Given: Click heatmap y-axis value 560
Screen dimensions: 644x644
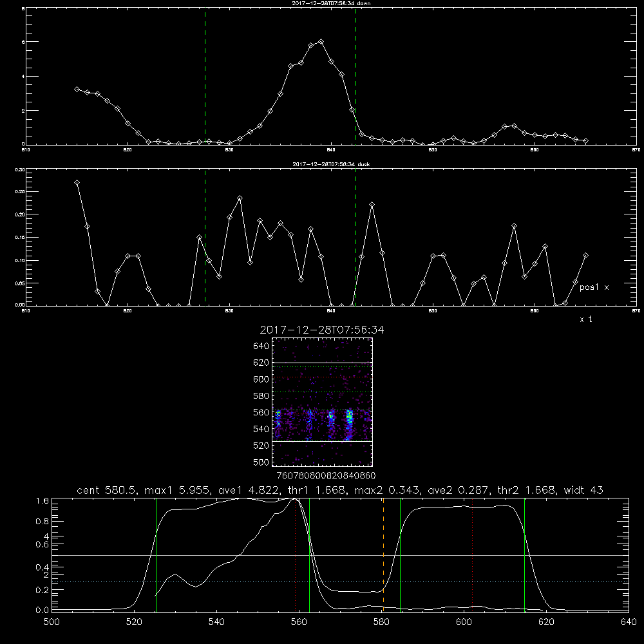Looking at the screenshot, I should coord(261,412).
